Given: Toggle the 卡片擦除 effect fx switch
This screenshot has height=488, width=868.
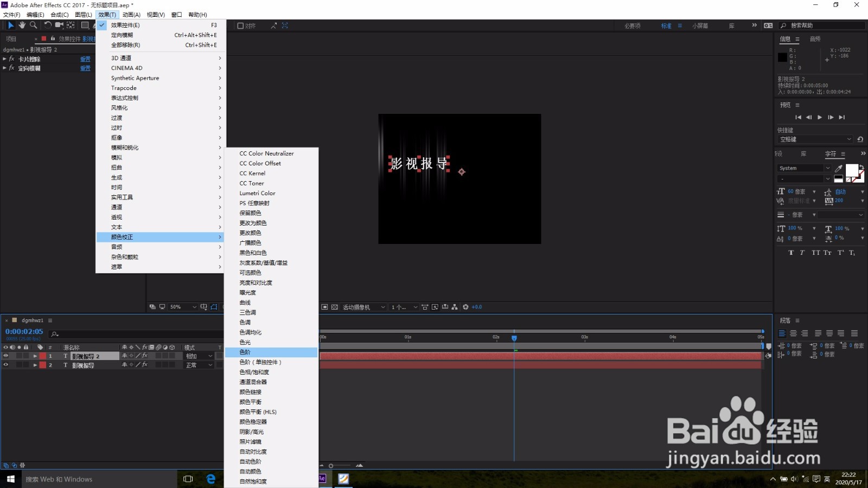Looking at the screenshot, I should pos(11,59).
